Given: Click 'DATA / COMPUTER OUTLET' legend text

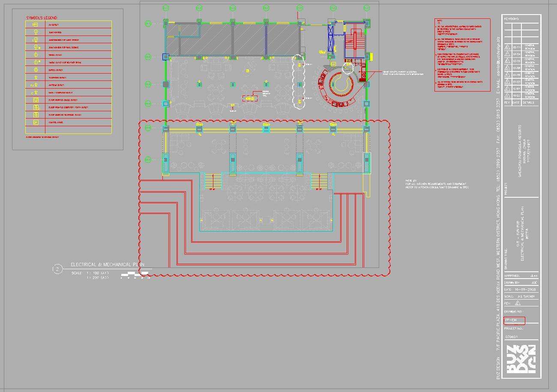Looking at the screenshot, I should [x=60, y=92].
